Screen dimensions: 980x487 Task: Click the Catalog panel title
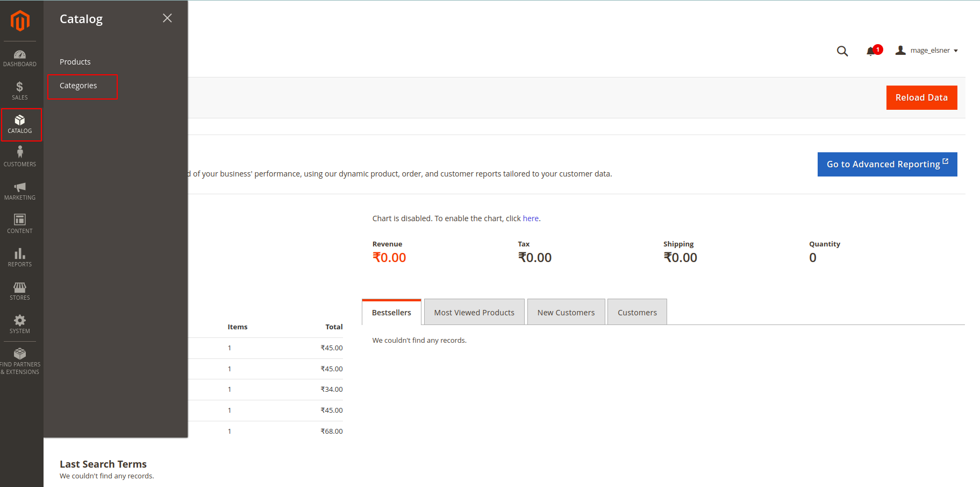(81, 19)
